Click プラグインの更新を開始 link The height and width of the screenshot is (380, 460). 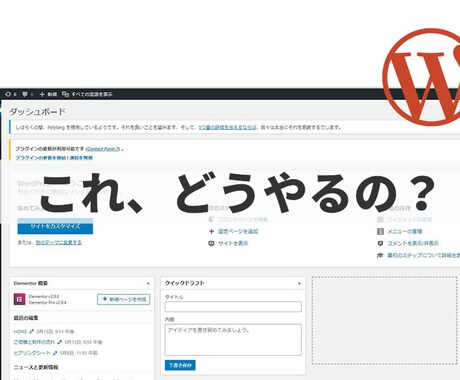[41, 158]
